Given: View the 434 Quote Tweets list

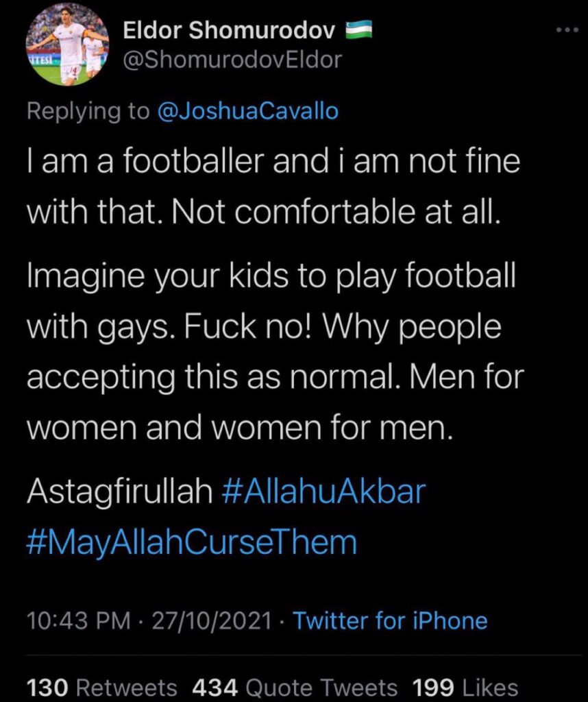Looking at the screenshot, I should pyautogui.click(x=294, y=686).
